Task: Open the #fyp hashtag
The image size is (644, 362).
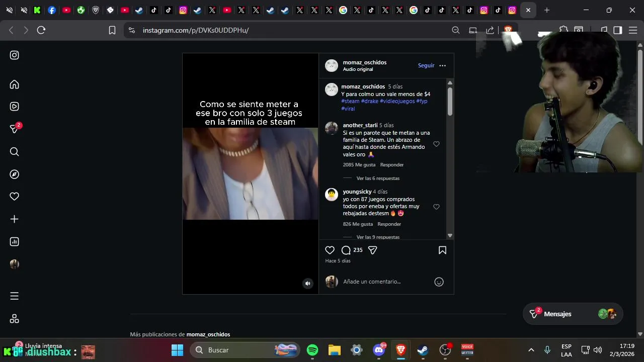Action: tap(422, 101)
